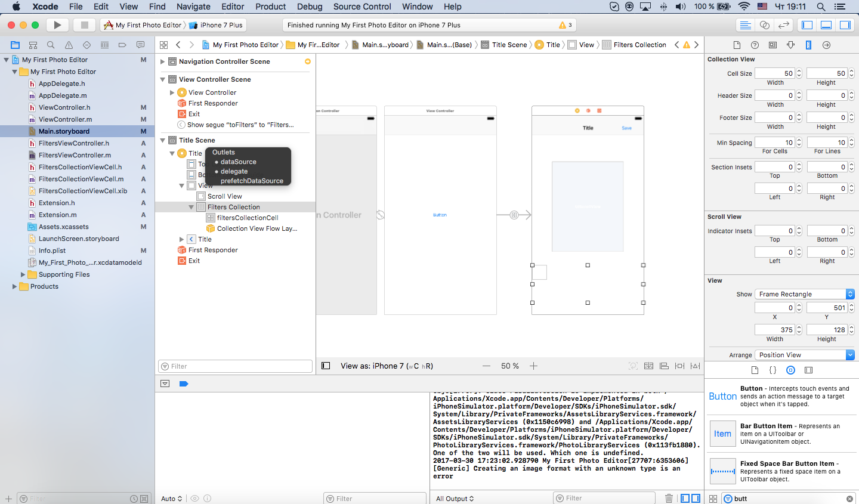Open the File menu
This screenshot has width=859, height=504.
pos(76,7)
